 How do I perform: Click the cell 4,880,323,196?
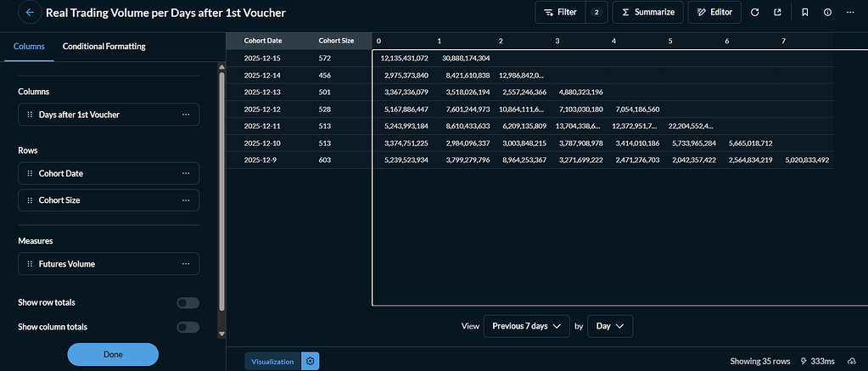[x=580, y=92]
